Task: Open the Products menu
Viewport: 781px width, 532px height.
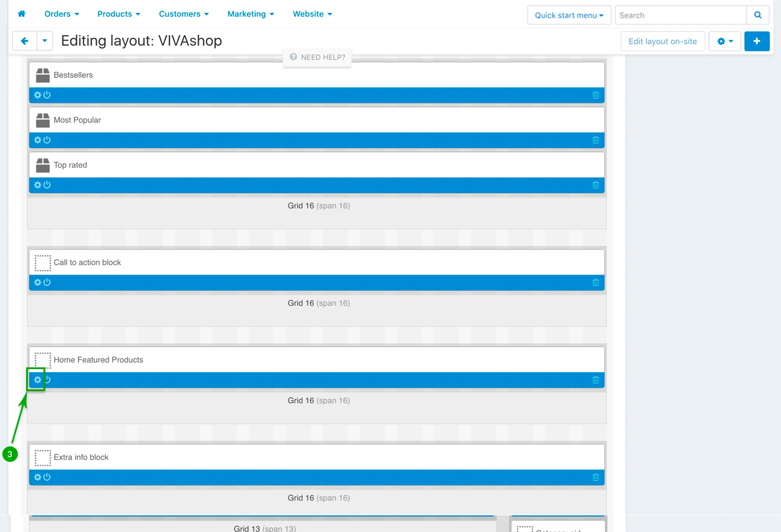Action: click(x=119, y=14)
